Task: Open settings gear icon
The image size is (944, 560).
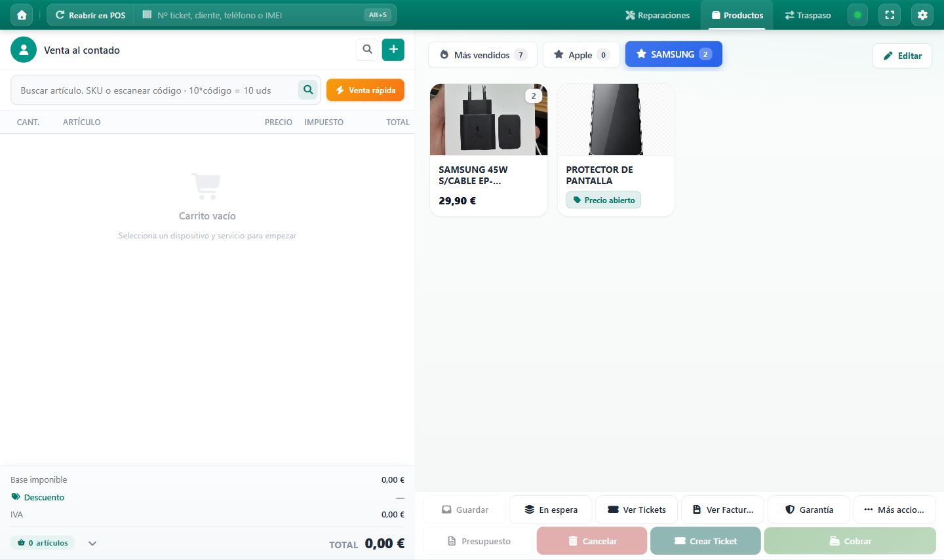Action: click(x=922, y=15)
